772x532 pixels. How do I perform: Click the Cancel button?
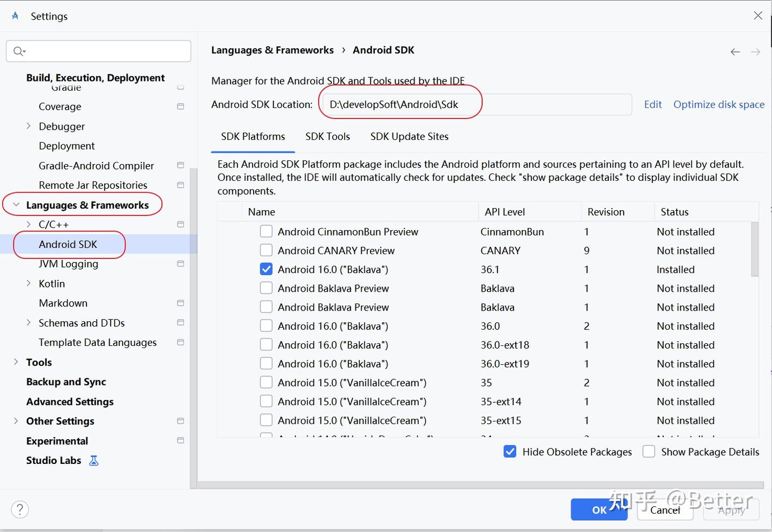click(665, 510)
